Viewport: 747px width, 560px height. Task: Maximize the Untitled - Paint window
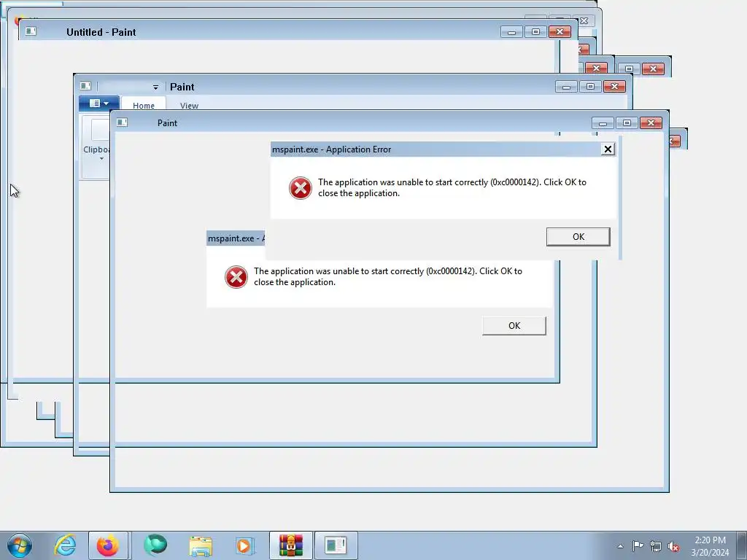[x=535, y=32]
